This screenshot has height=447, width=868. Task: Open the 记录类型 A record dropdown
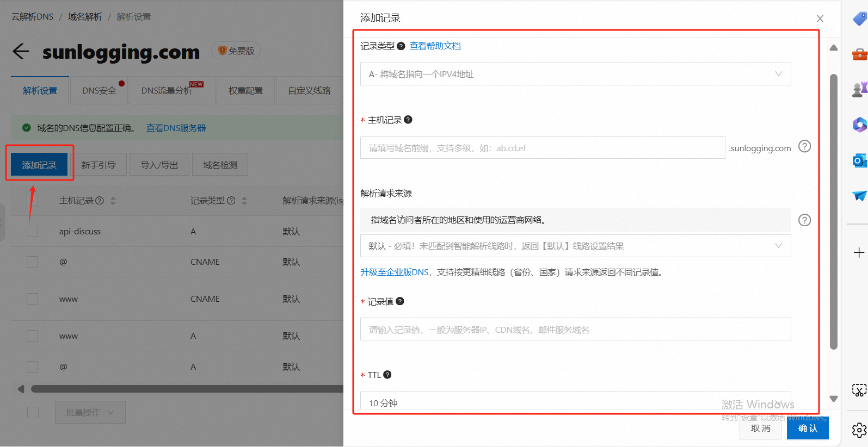click(575, 74)
